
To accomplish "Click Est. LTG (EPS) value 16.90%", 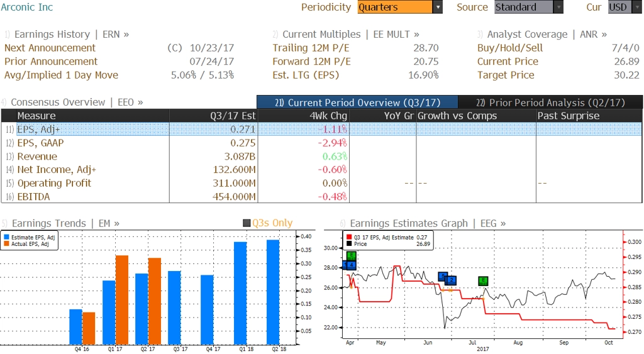I will (x=423, y=75).
